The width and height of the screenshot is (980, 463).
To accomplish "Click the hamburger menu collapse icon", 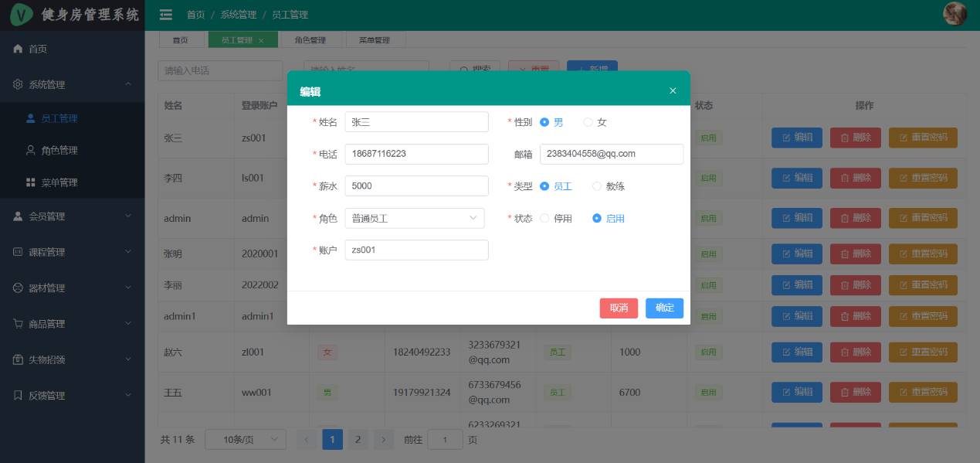I will click(165, 15).
